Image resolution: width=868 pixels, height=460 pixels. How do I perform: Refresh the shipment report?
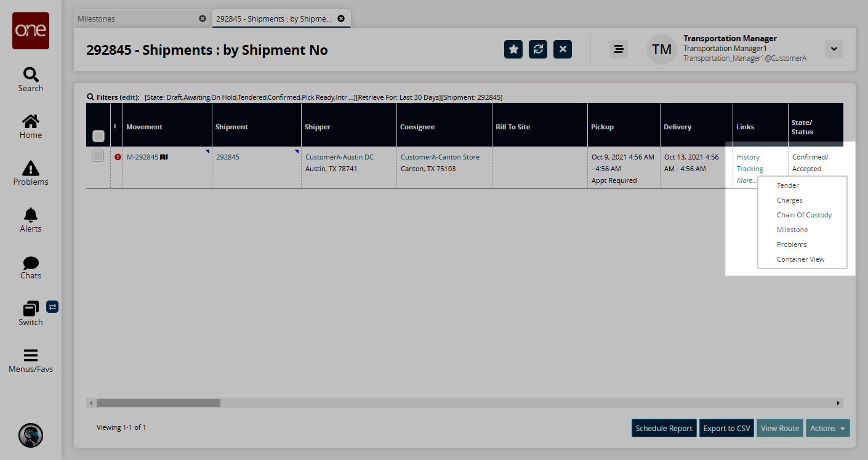[x=538, y=49]
